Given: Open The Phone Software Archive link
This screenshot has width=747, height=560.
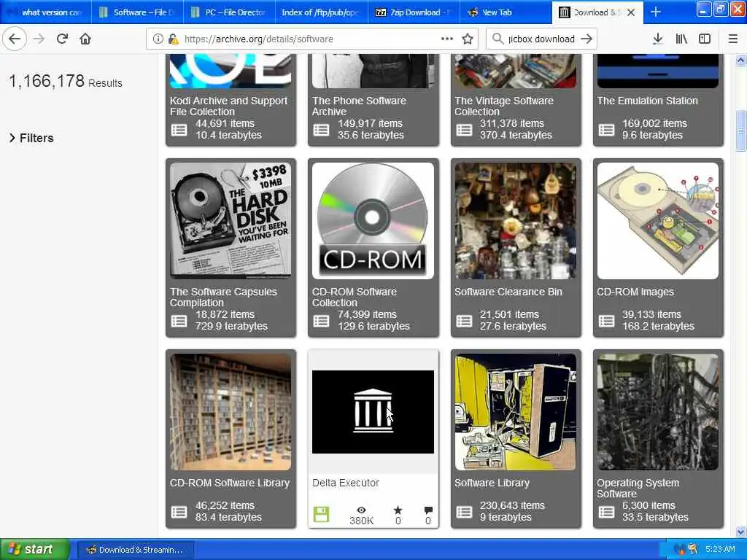Looking at the screenshot, I should [x=359, y=106].
